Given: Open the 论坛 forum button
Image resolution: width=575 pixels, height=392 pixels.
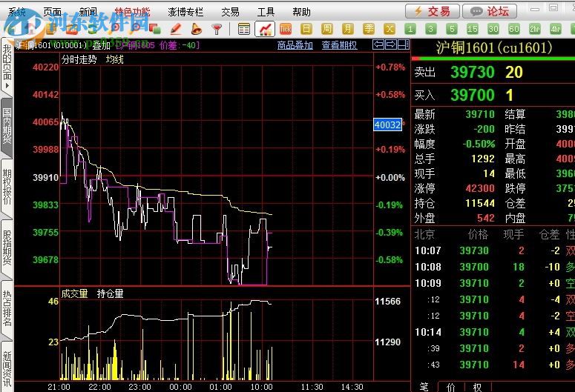Looking at the screenshot, I should pos(490,11).
